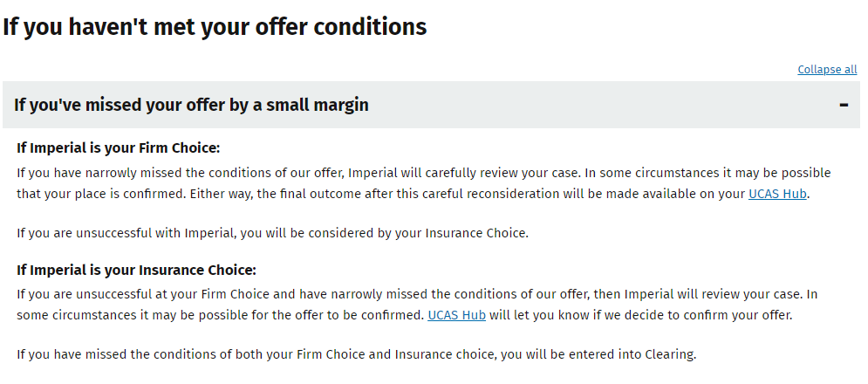Screen dimensions: 868x384
Task: Click the sentence about being entered into Clearing
Action: (356, 354)
